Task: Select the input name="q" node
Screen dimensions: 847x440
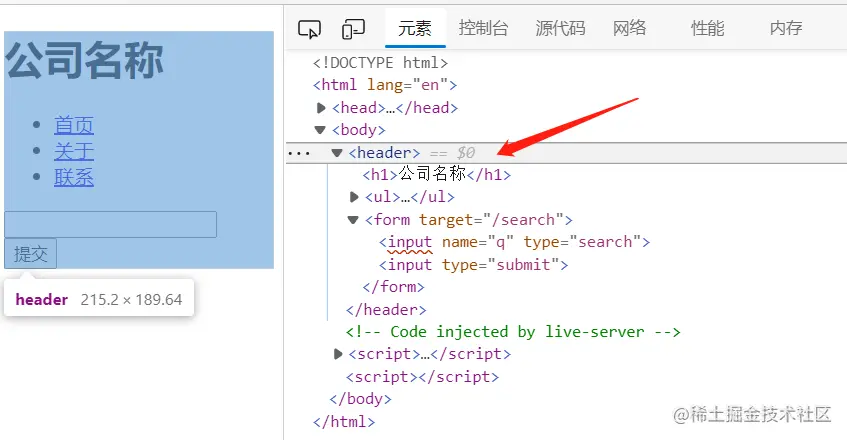Action: coord(514,242)
